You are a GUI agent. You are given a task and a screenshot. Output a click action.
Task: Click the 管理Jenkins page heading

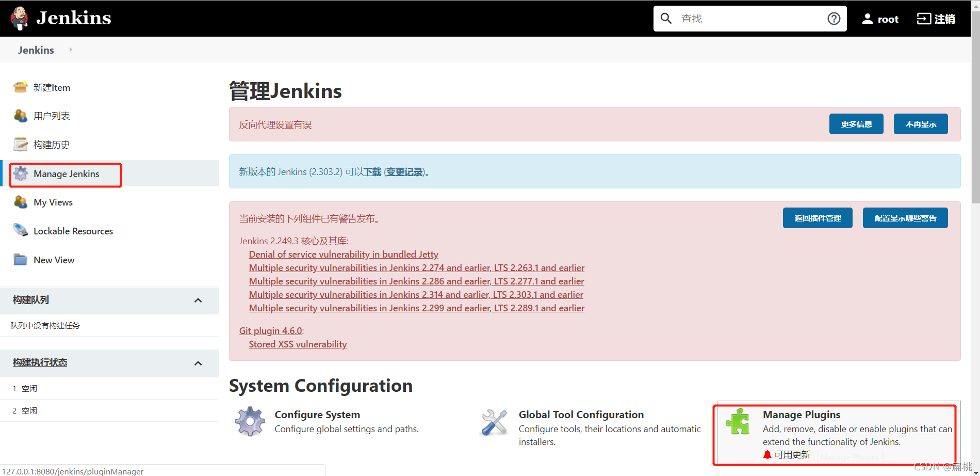tap(285, 91)
